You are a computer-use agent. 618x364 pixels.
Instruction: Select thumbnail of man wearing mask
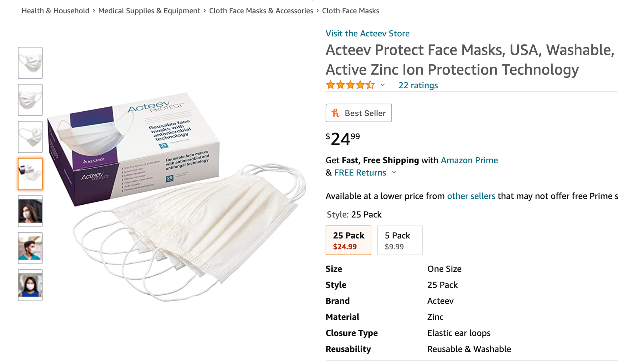tap(30, 248)
